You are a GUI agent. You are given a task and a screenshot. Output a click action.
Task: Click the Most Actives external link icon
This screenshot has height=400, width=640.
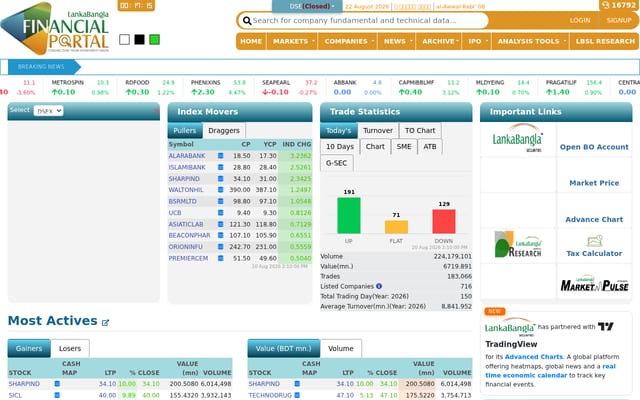pos(105,322)
